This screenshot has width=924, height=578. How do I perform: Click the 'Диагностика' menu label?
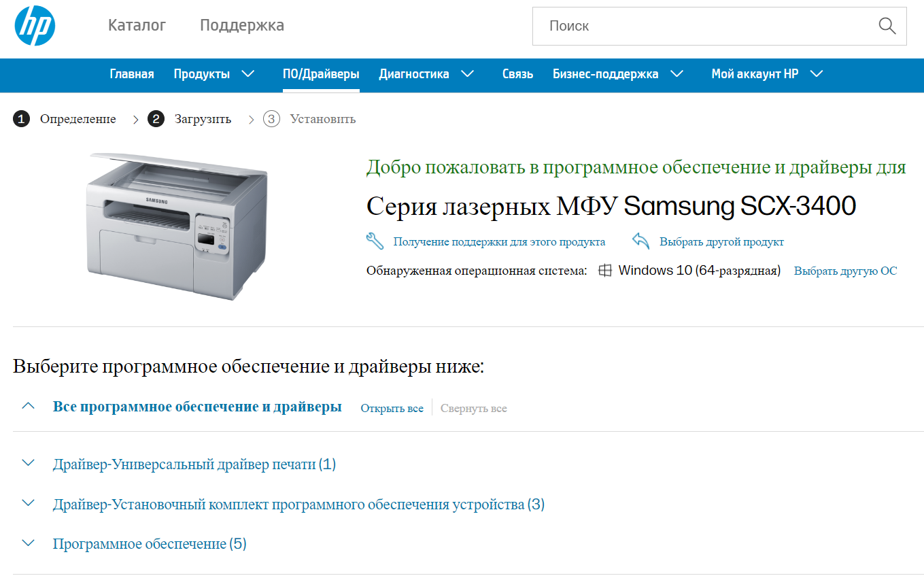(x=414, y=74)
